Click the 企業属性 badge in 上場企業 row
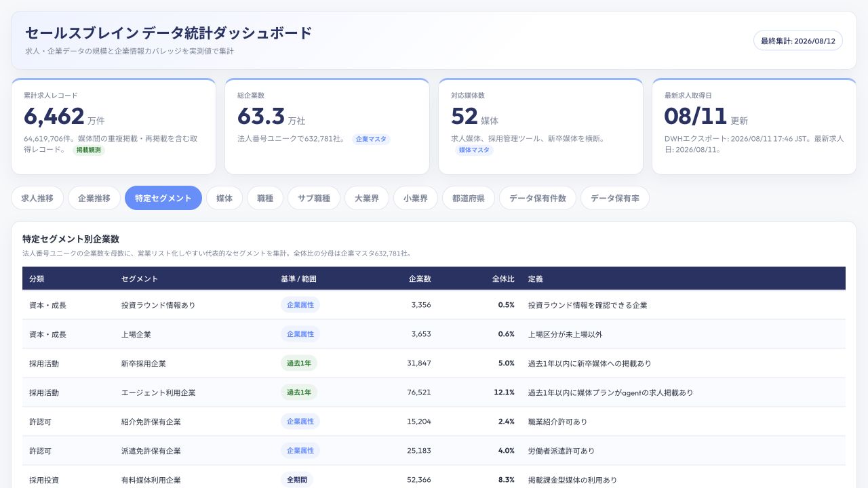The height and width of the screenshot is (488, 868). click(300, 334)
